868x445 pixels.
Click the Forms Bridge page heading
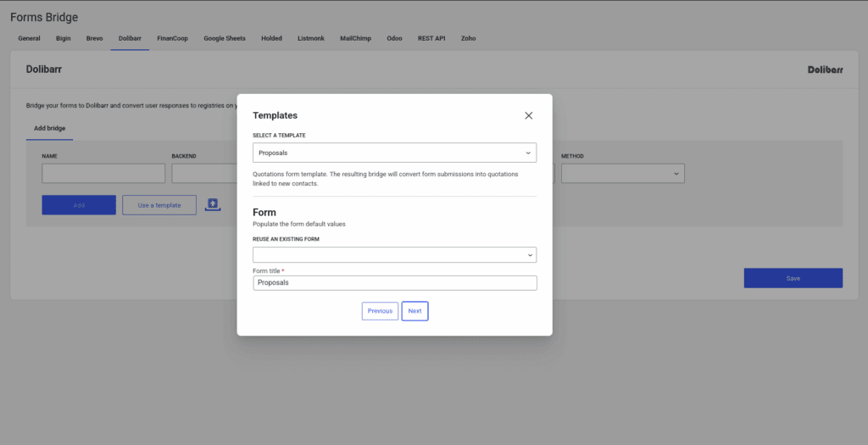[x=44, y=17]
